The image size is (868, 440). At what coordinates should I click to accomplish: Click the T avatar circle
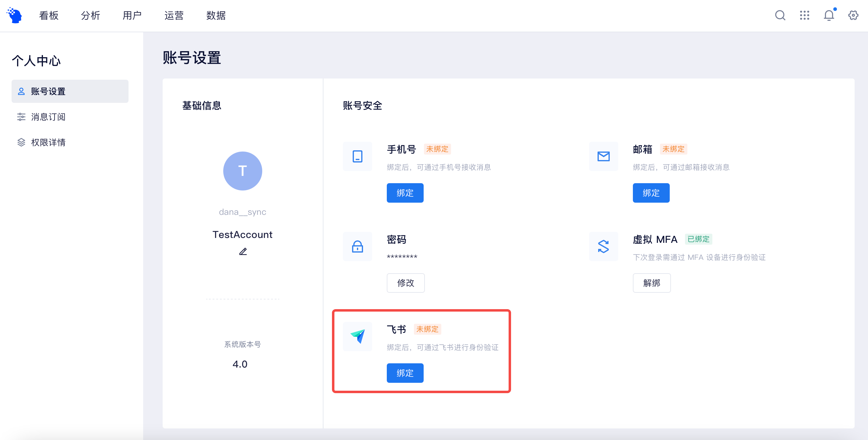pos(243,171)
